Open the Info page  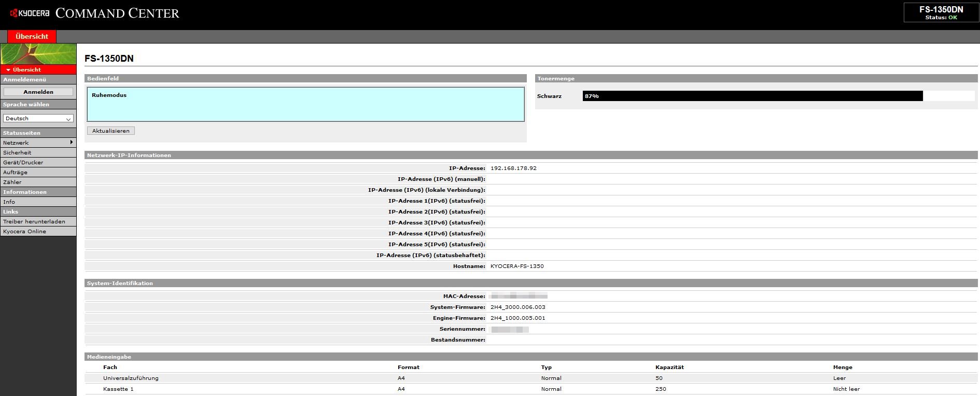(38, 202)
